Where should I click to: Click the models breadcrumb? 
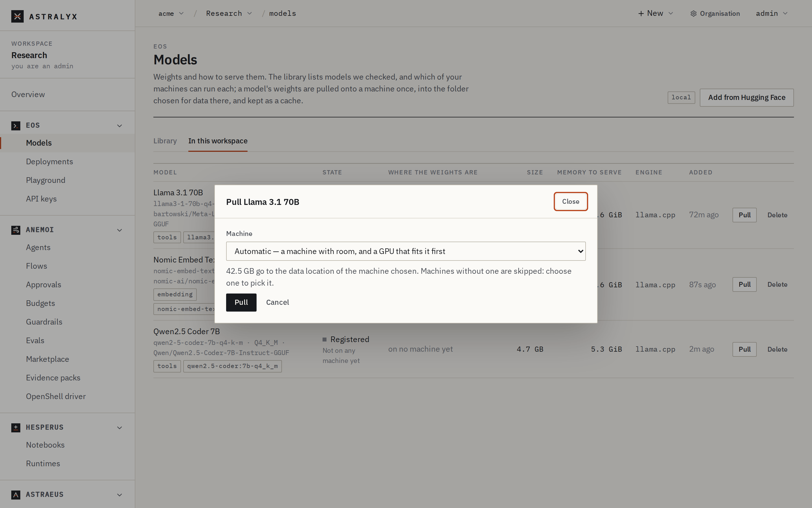point(283,14)
